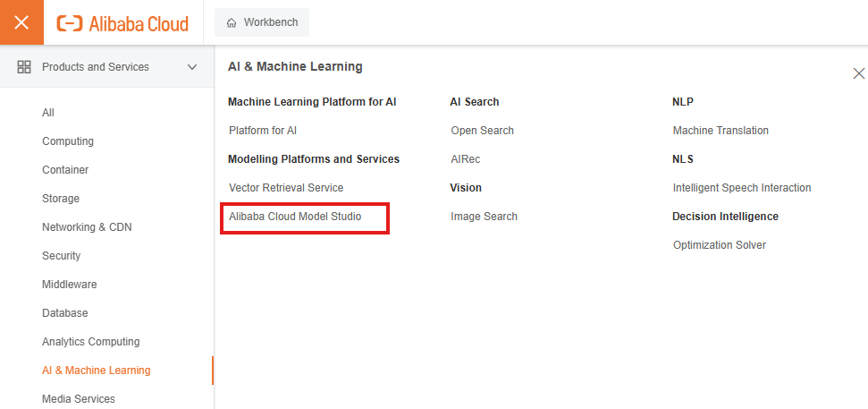Select All in the product categories
The image size is (868, 409).
click(x=48, y=113)
